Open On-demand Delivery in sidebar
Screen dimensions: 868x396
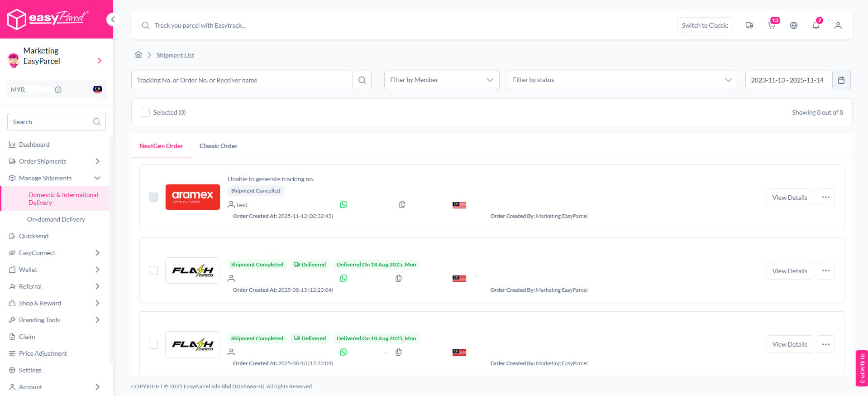56,219
